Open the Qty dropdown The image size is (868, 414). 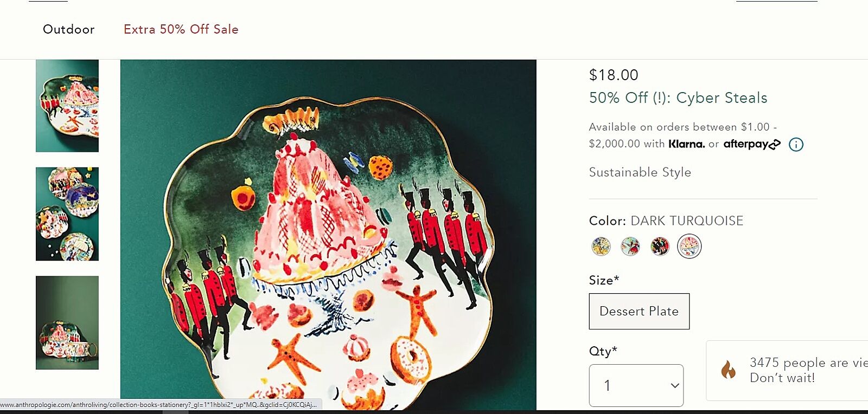pos(636,385)
